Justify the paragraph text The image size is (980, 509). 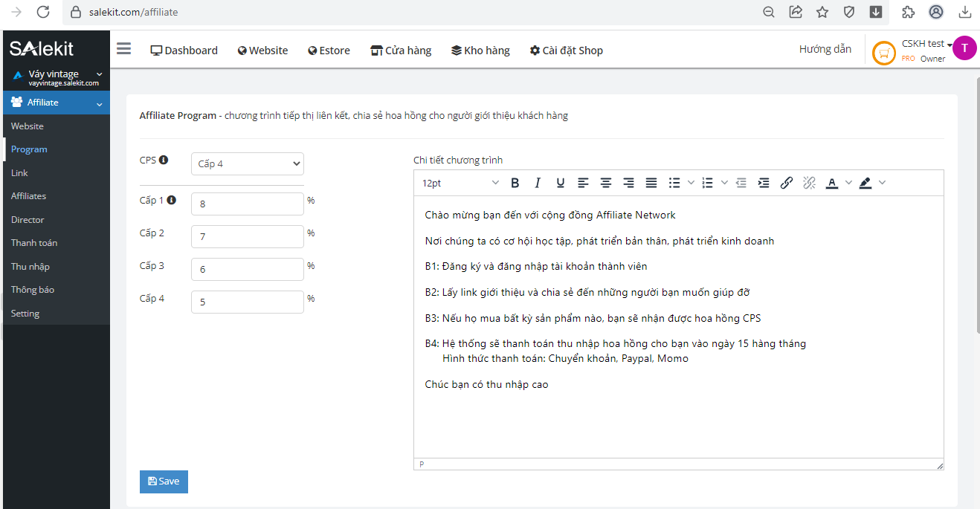pyautogui.click(x=651, y=183)
